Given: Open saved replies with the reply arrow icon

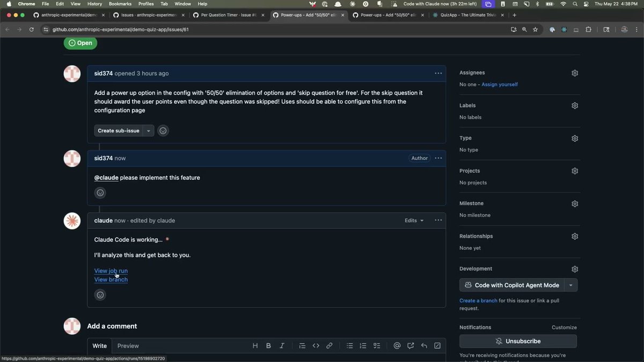Looking at the screenshot, I should pyautogui.click(x=424, y=346).
